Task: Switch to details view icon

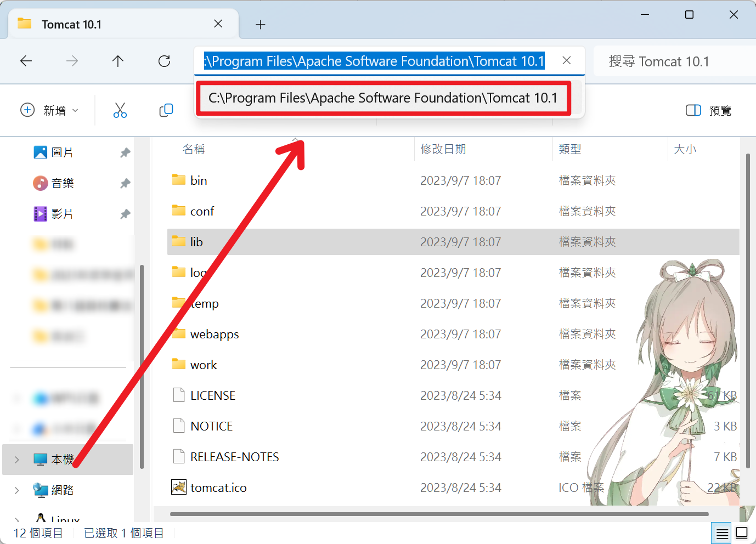Action: coord(722,533)
